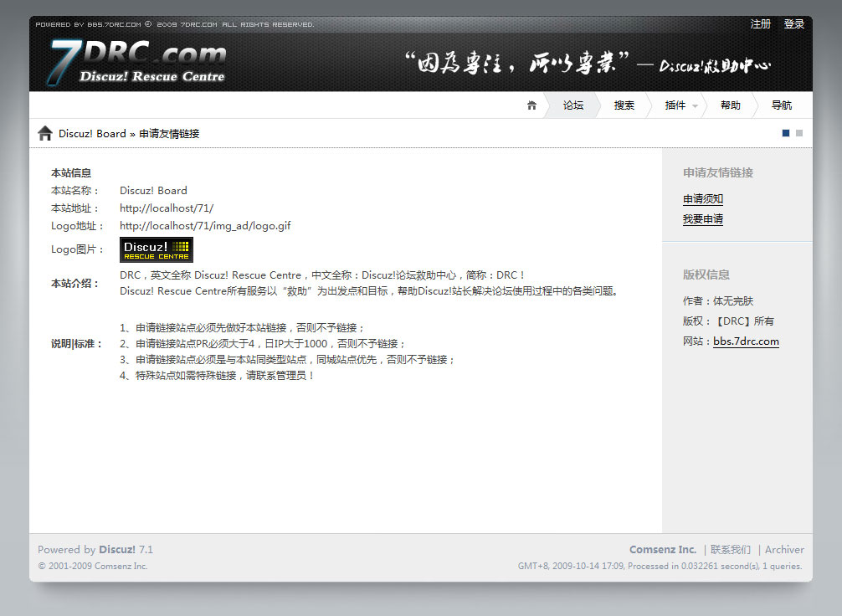Image resolution: width=842 pixels, height=616 pixels.
Task: Open the Comsenz Inc. footer link
Action: (x=663, y=549)
